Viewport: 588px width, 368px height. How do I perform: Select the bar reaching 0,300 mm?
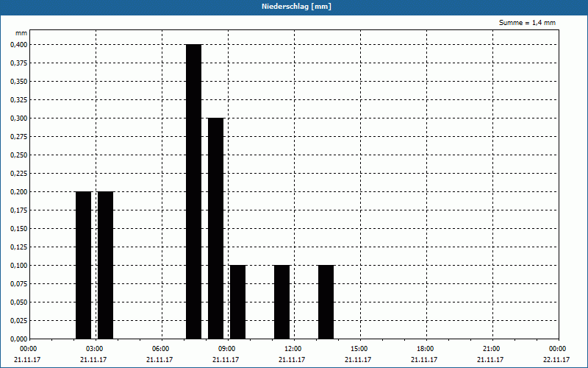coord(216,228)
